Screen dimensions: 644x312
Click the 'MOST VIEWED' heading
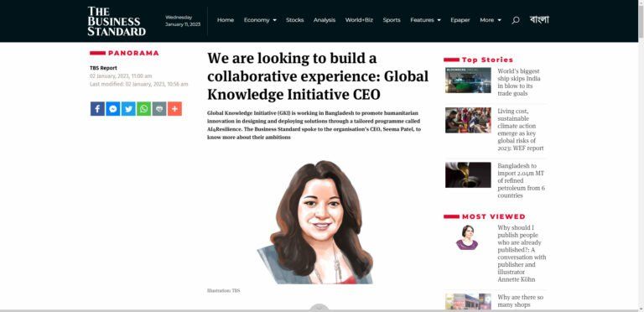[494, 216]
